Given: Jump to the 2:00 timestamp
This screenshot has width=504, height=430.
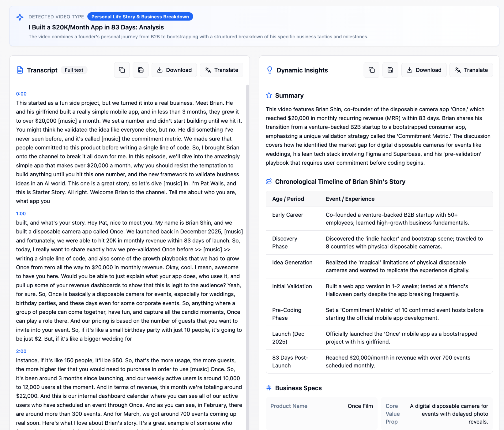Looking at the screenshot, I should (x=21, y=351).
